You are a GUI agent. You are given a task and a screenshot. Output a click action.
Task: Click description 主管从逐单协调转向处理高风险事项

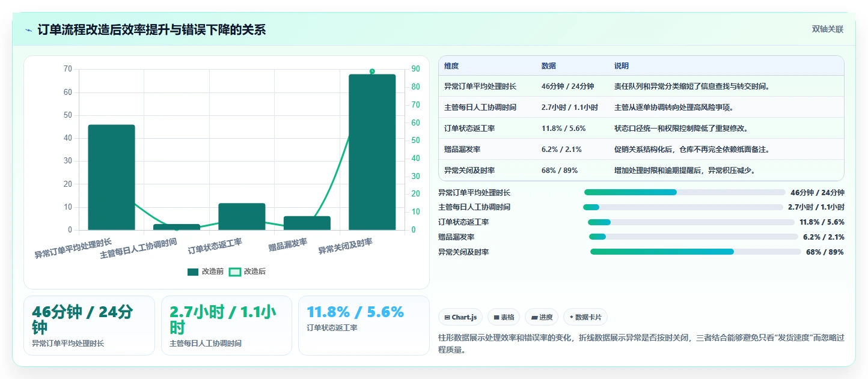pyautogui.click(x=675, y=108)
